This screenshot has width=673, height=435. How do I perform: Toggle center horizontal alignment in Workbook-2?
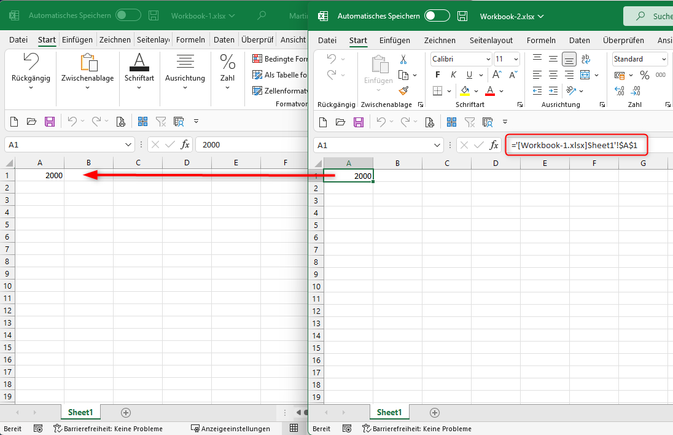(x=553, y=75)
